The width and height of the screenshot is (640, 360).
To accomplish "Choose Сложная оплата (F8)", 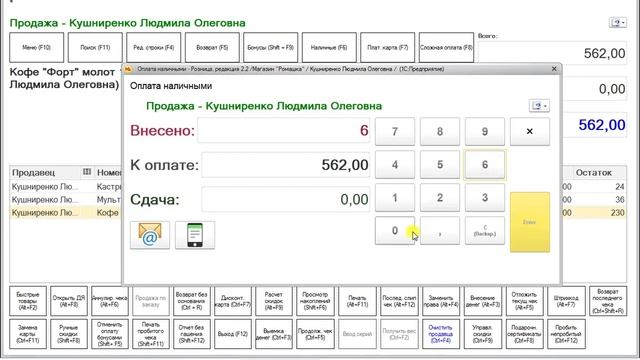I will (446, 47).
